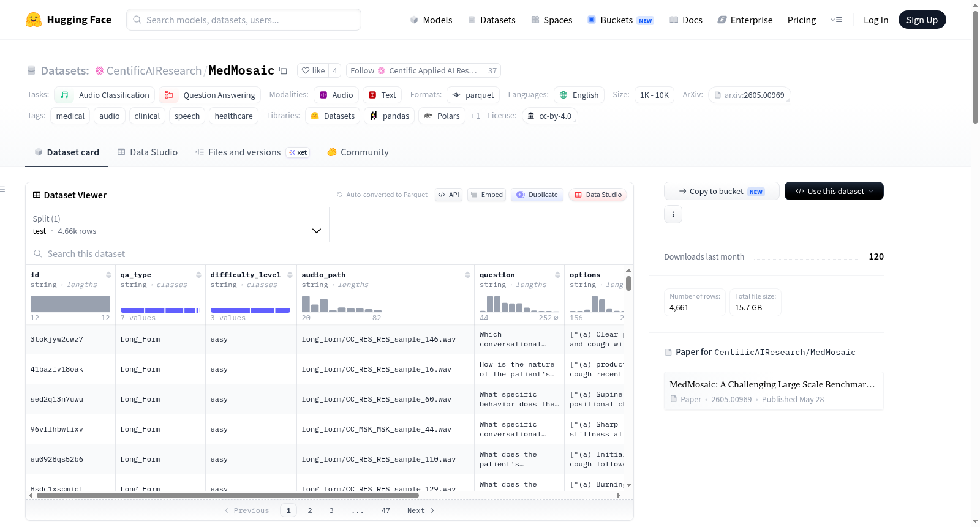
Task: Select the Question Answering task tag
Action: click(210, 95)
